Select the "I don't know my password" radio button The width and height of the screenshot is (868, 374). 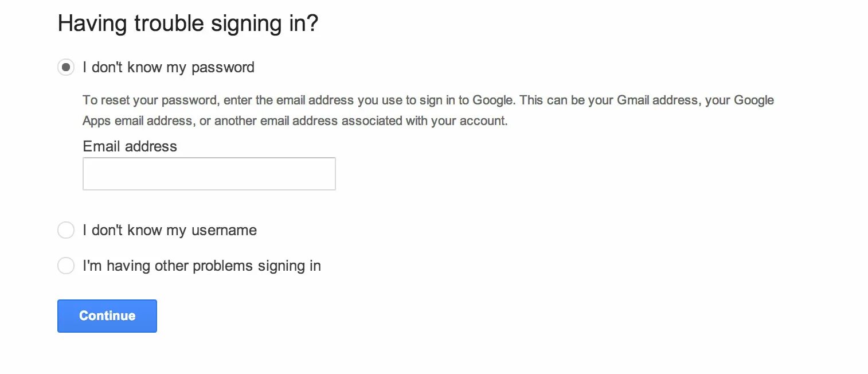click(67, 68)
